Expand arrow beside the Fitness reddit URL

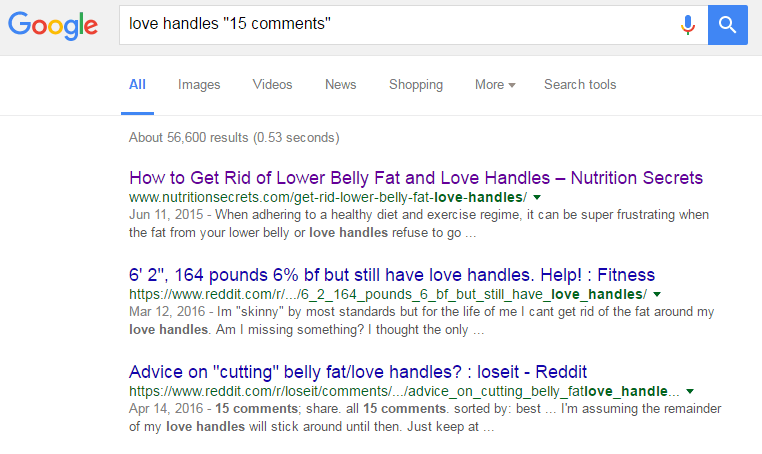coord(657,294)
